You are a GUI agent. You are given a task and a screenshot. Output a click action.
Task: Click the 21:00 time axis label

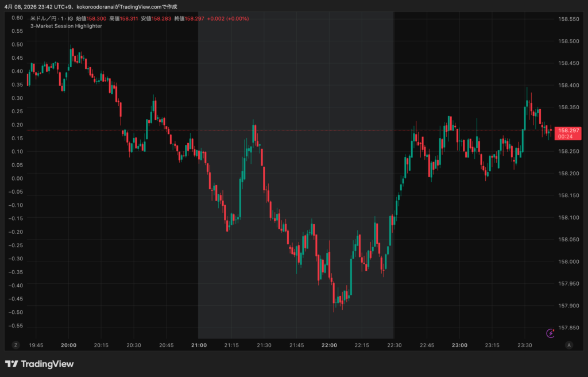click(x=199, y=345)
